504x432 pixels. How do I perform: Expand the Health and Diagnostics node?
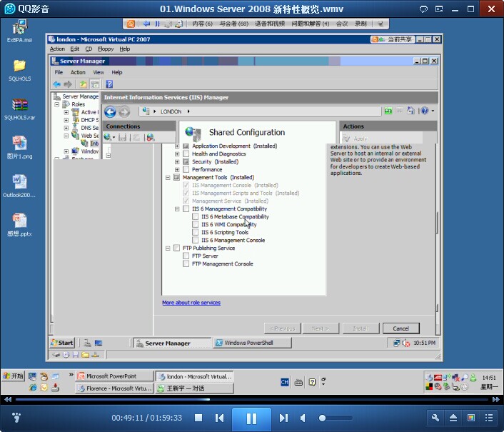click(177, 154)
